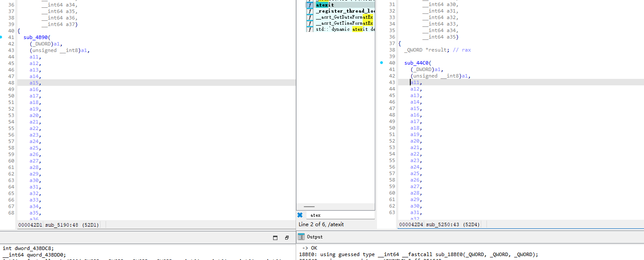Click the _register_thread_loc function icon
This screenshot has height=260, width=644.
tap(310, 11)
